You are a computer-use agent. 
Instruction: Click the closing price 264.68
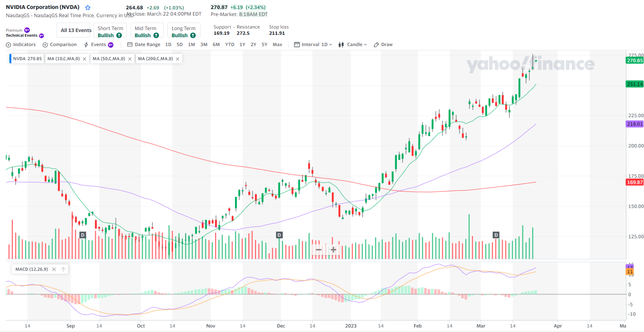pyautogui.click(x=135, y=7)
